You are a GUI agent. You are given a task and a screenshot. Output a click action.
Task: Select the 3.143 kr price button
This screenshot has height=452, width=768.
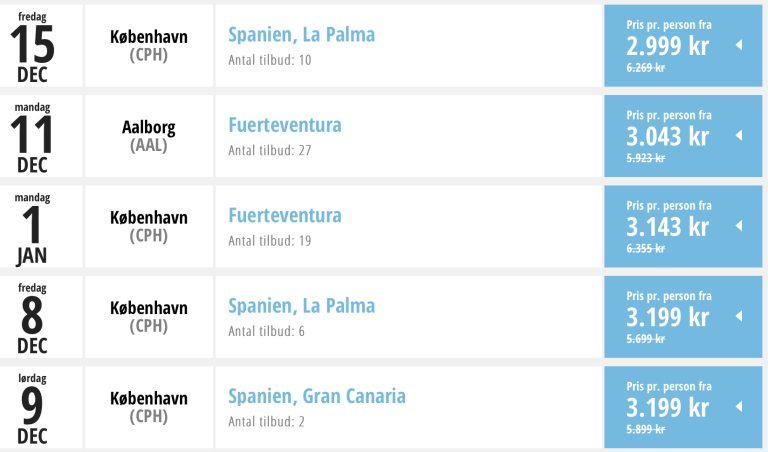click(x=668, y=226)
